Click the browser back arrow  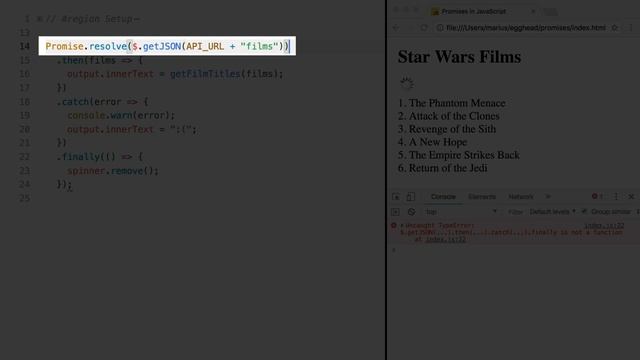pos(396,28)
